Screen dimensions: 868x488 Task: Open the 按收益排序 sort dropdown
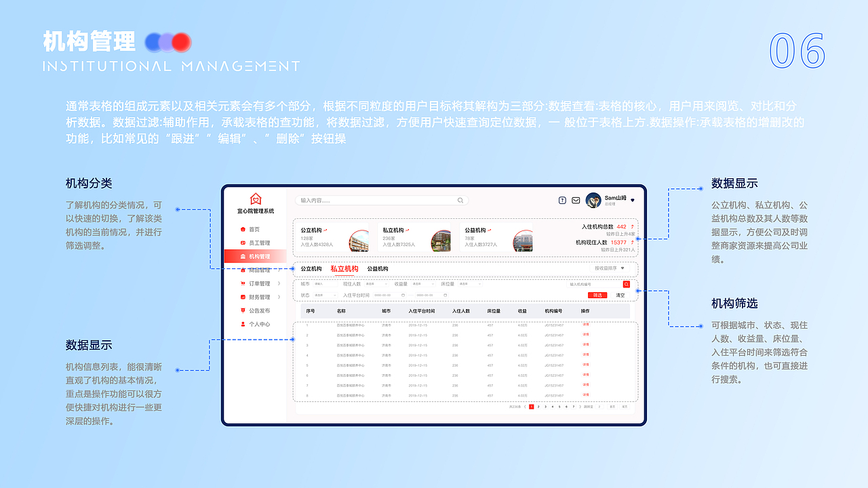point(609,268)
